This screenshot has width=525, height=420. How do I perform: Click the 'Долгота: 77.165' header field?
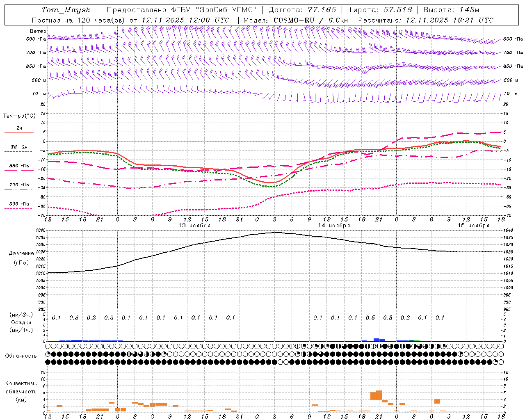302,10
